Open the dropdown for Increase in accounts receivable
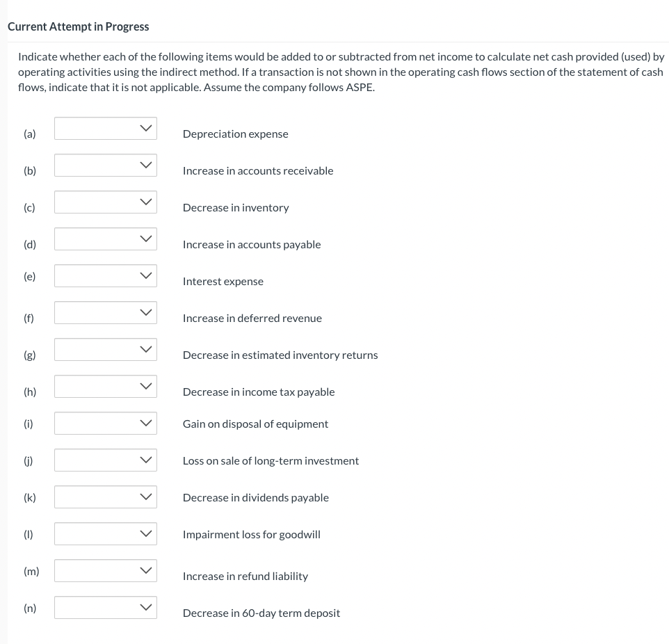Viewport: 669px width, 644px height. click(x=105, y=165)
